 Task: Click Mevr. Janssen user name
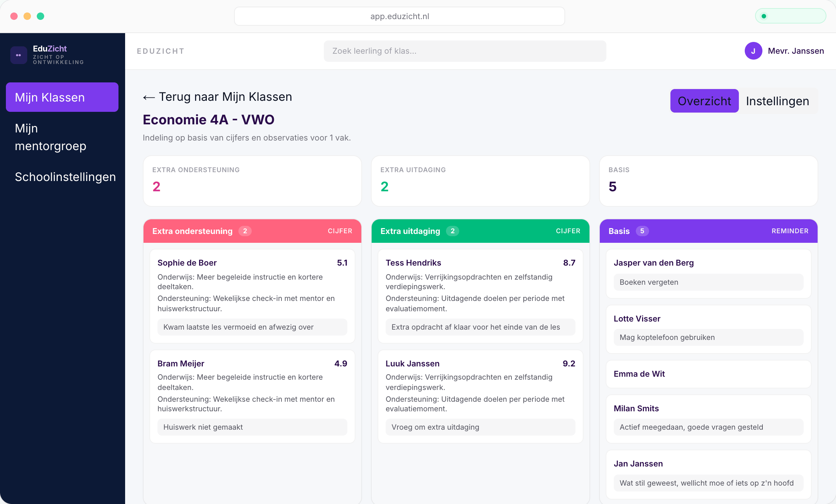tap(796, 51)
